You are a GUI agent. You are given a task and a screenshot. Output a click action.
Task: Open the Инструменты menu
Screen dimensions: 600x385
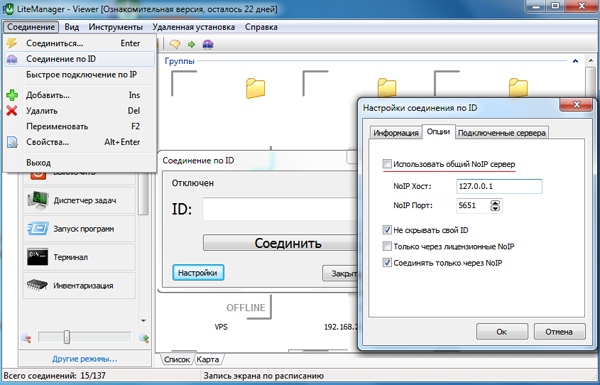(x=116, y=27)
